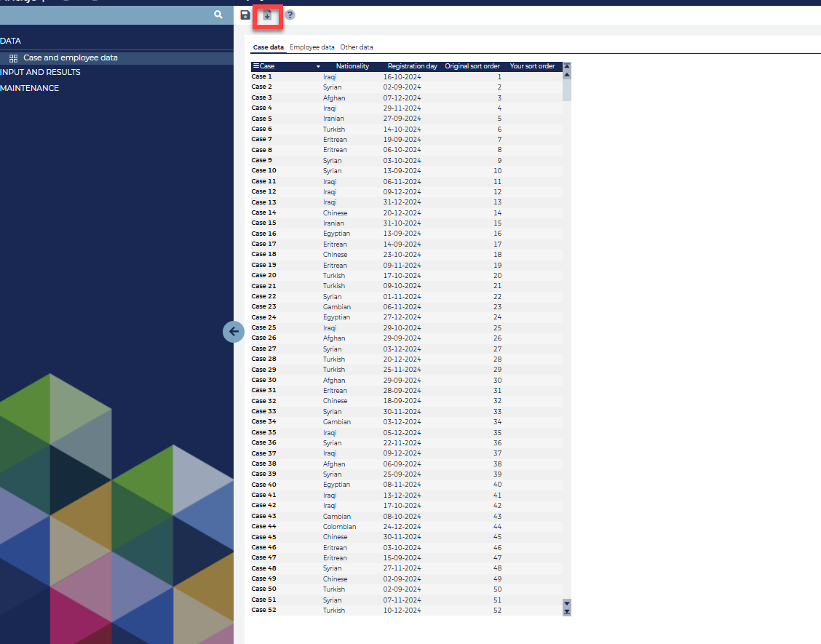Click Your sort order cell for Case 1

tap(532, 76)
